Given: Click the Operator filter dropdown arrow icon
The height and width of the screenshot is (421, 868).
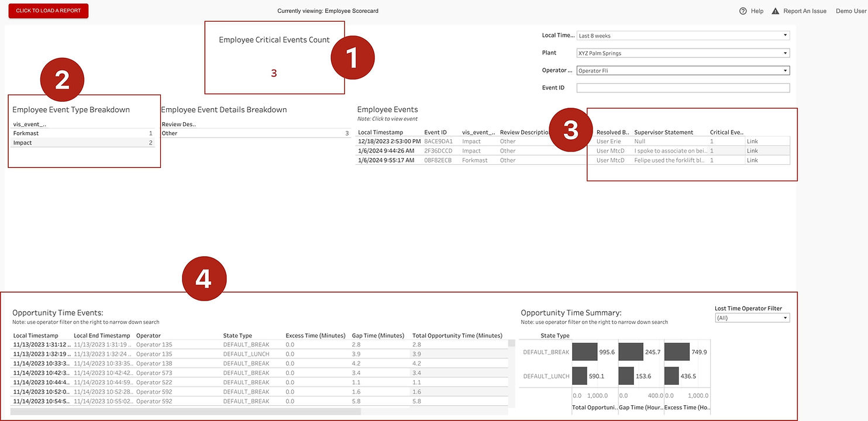Looking at the screenshot, I should click(x=785, y=70).
